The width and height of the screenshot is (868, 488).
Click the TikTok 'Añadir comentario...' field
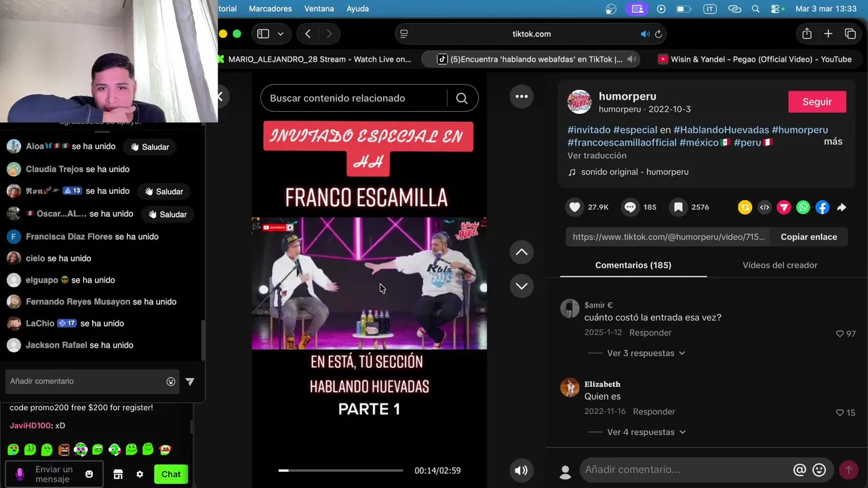[685, 470]
